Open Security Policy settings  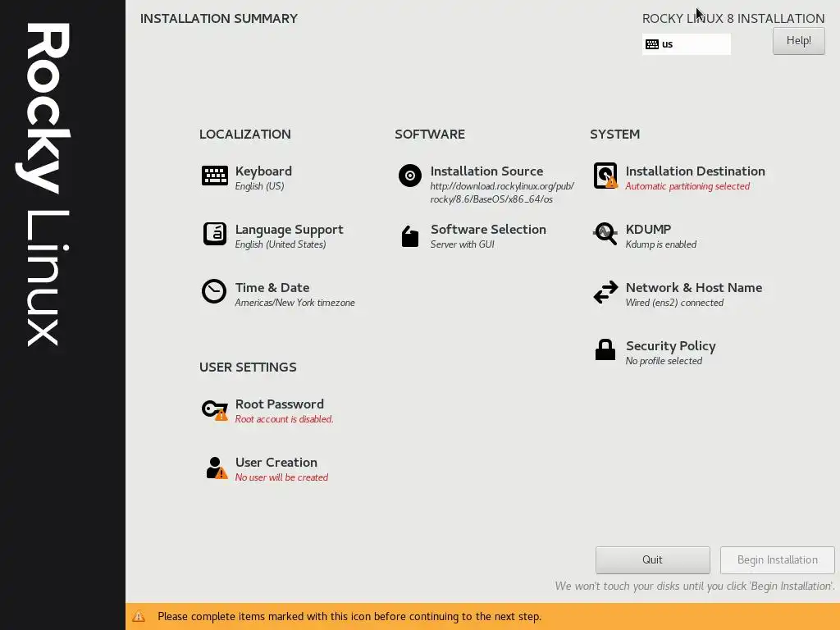(671, 346)
